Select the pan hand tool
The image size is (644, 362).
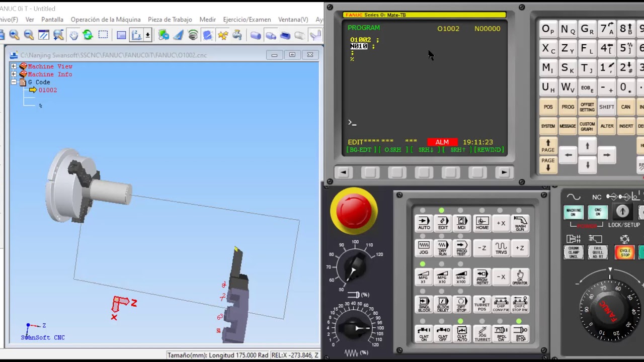coord(73,35)
